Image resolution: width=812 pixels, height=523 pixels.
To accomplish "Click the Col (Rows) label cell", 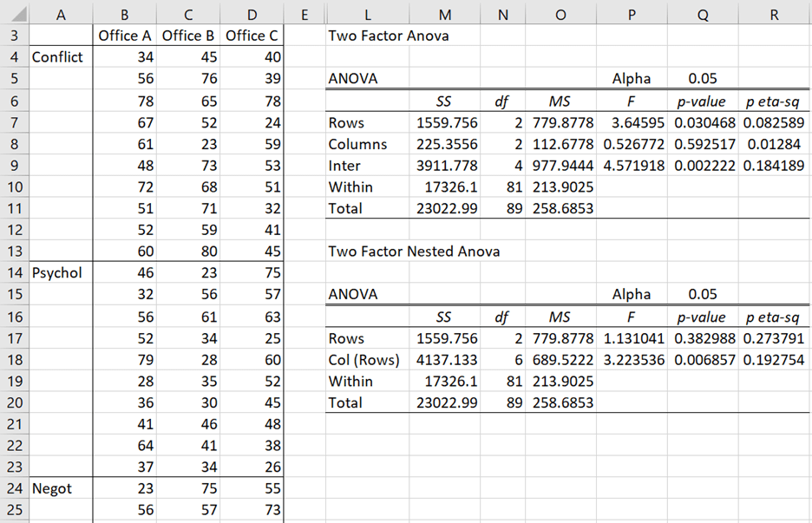I will tap(352, 360).
